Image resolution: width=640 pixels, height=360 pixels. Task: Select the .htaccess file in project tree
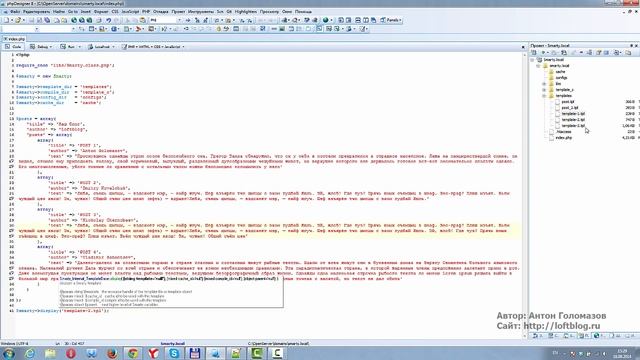(563, 132)
